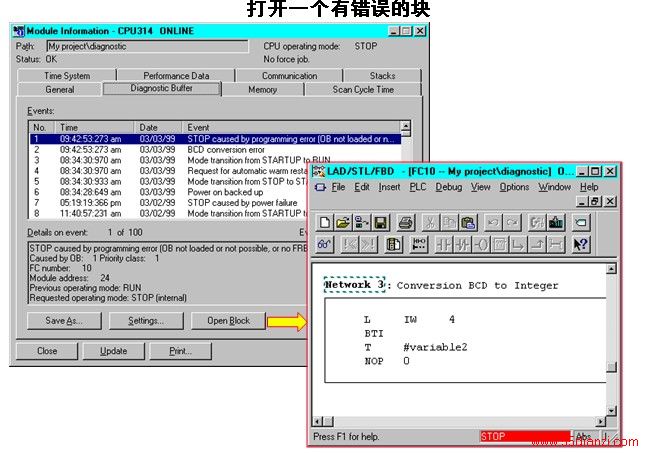Screen dimensions: 645x454
Task: Click the code editor horizontal scroll left arrow
Action: coord(318,422)
